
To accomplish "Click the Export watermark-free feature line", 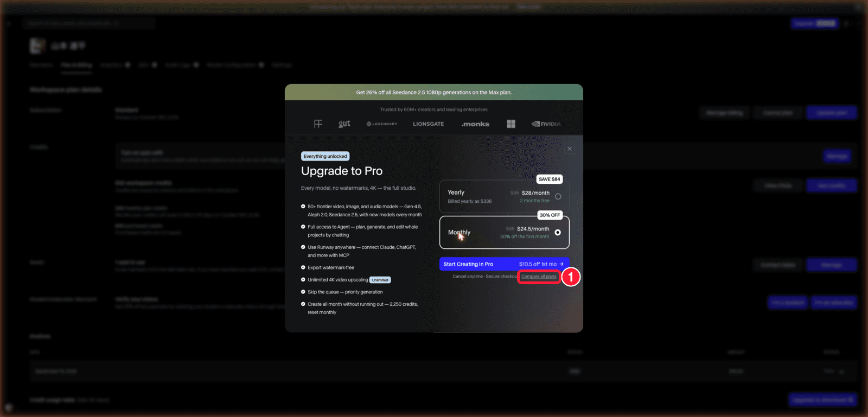I will click(331, 267).
